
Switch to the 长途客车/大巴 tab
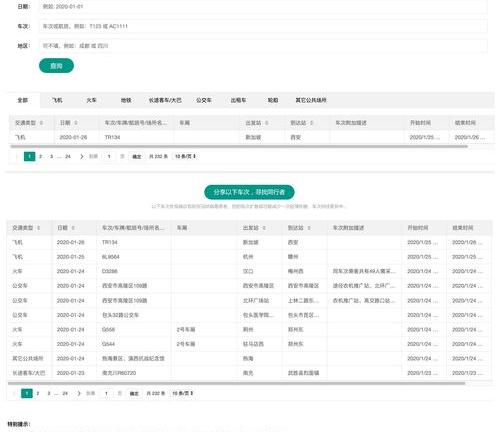pos(165,100)
